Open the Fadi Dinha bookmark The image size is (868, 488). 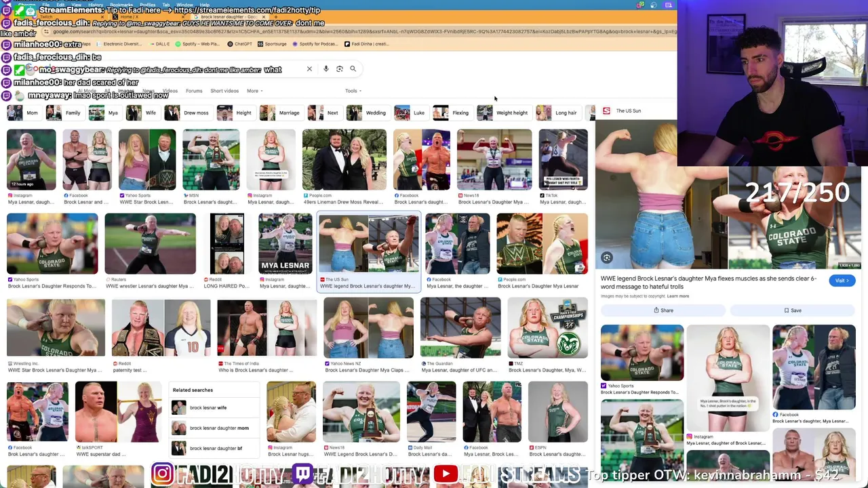pos(366,44)
